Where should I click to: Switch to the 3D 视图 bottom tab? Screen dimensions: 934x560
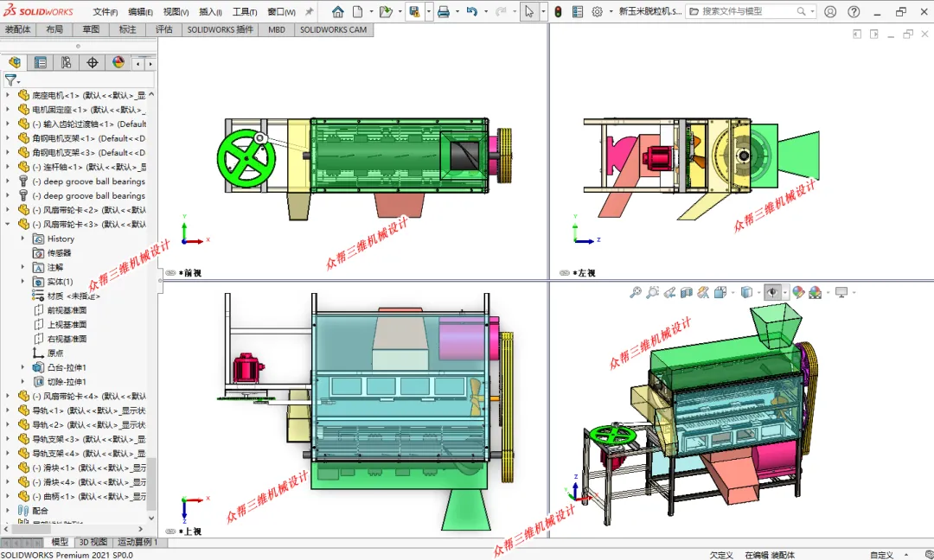point(93,542)
